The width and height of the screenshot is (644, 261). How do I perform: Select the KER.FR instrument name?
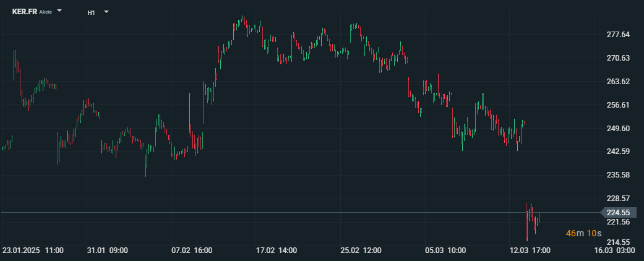tap(25, 12)
